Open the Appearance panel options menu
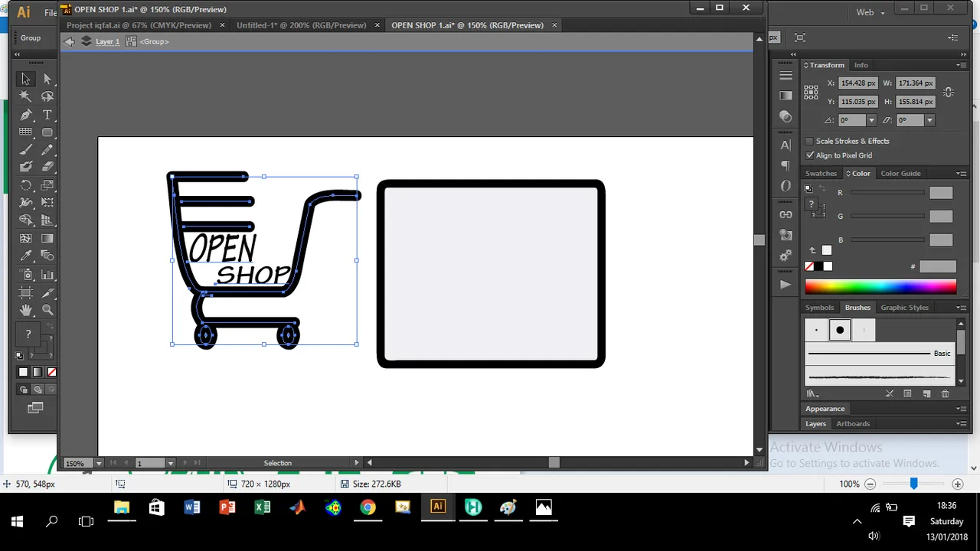 point(961,409)
